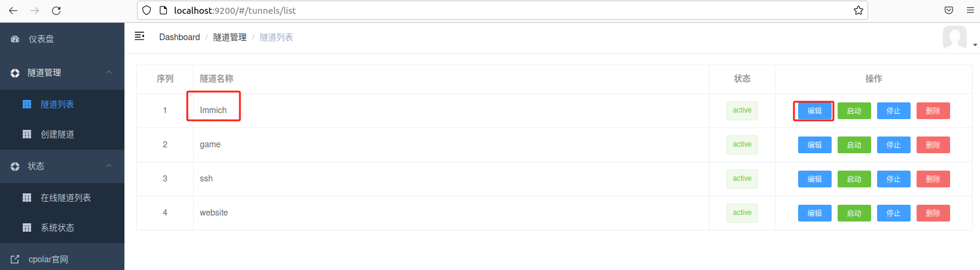Click 编辑 for the Immich tunnel

pyautogui.click(x=814, y=111)
